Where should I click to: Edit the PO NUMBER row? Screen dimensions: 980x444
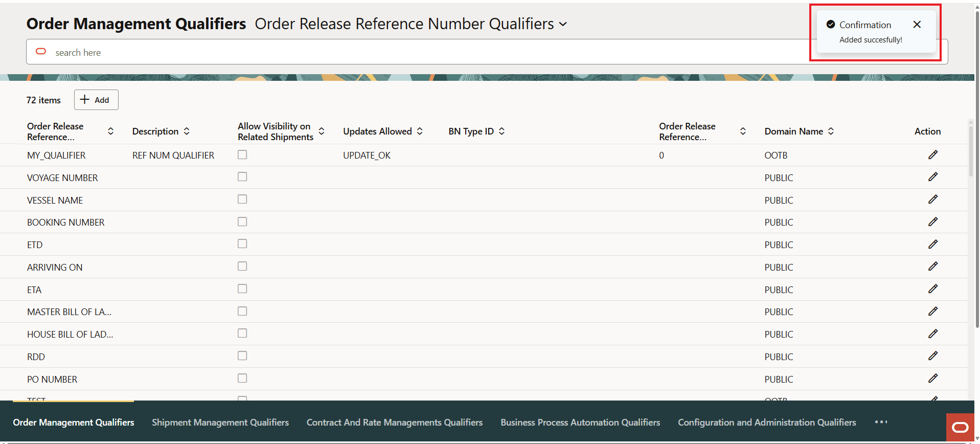[932, 379]
